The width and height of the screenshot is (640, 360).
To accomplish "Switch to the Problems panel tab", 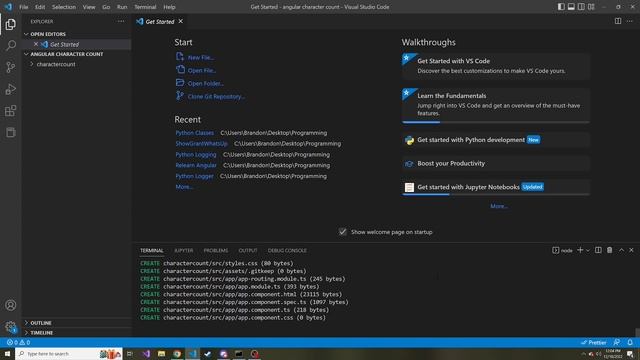I will 216,250.
